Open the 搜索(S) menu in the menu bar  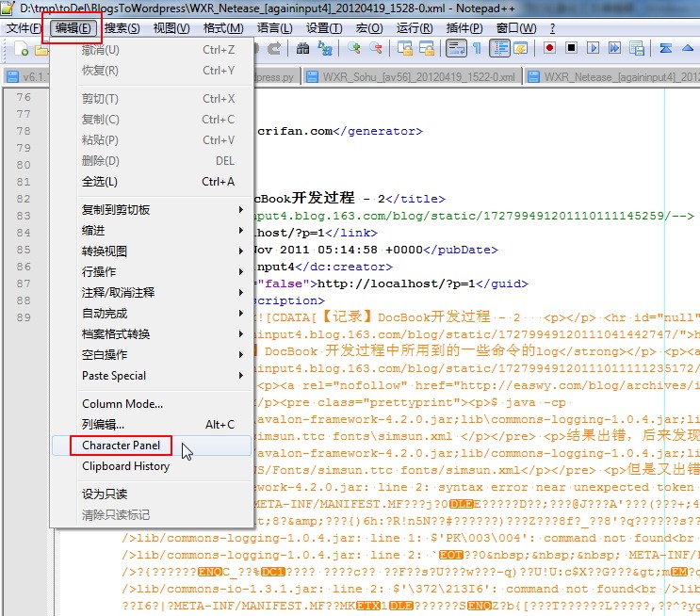point(122,28)
